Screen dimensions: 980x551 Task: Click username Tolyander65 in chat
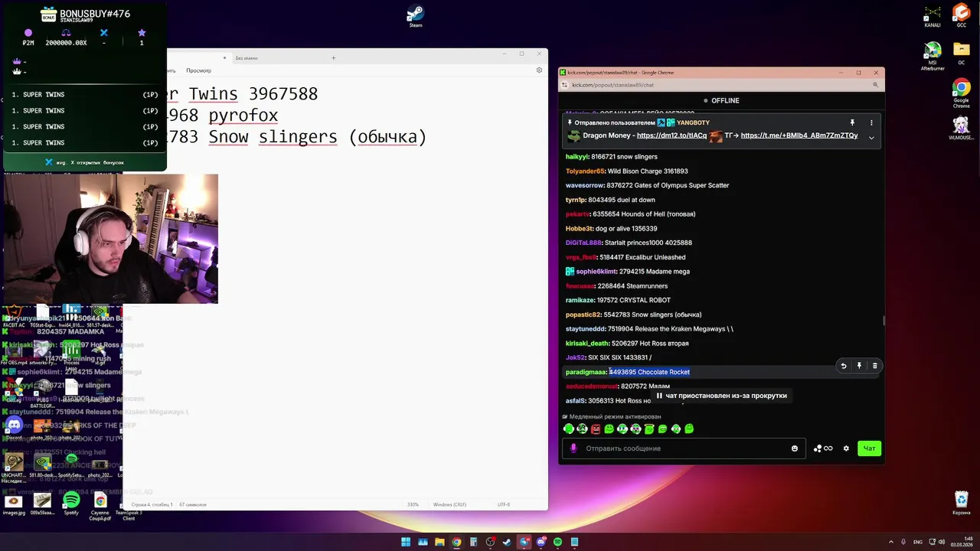(585, 171)
